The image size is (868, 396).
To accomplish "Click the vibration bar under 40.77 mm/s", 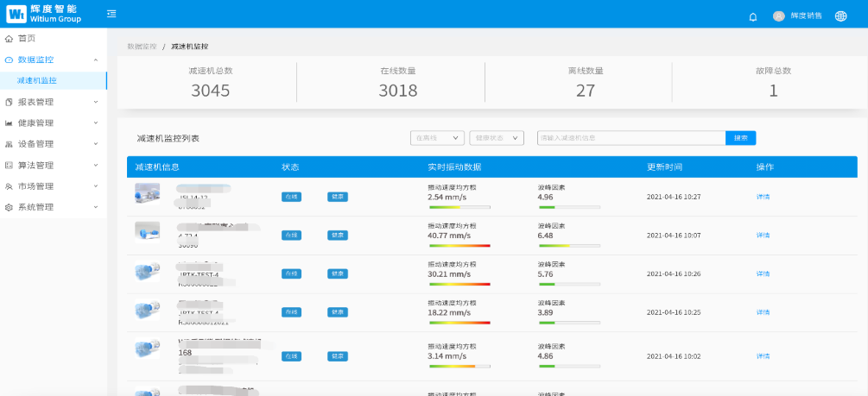I will click(x=459, y=246).
